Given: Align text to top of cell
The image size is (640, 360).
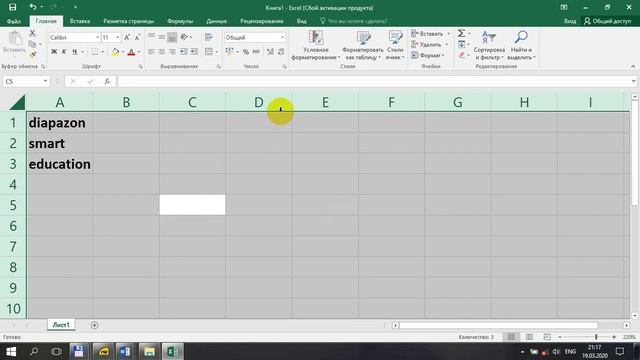Looking at the screenshot, I should point(151,37).
